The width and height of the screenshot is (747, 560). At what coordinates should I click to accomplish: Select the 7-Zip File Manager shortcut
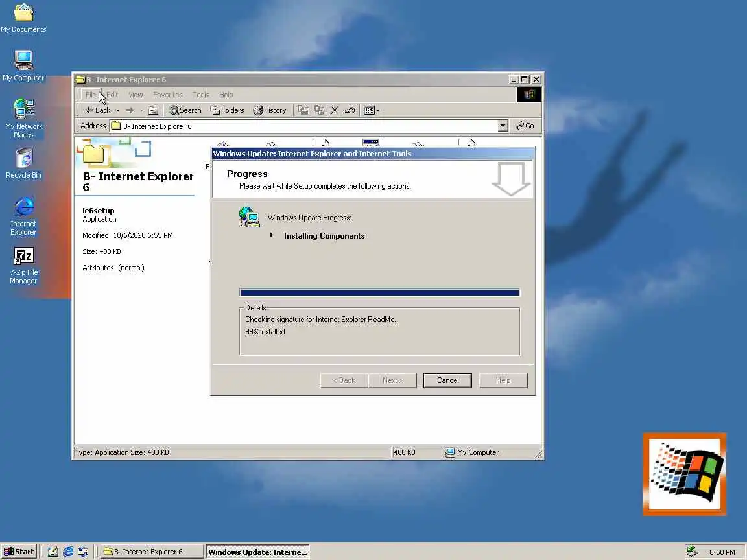click(x=23, y=265)
